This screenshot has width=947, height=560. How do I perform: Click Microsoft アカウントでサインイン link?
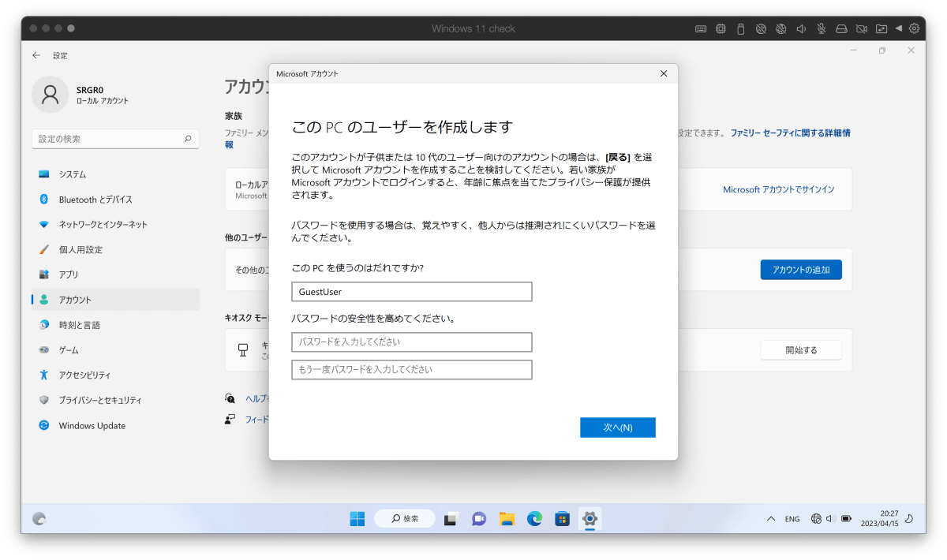pyautogui.click(x=779, y=190)
